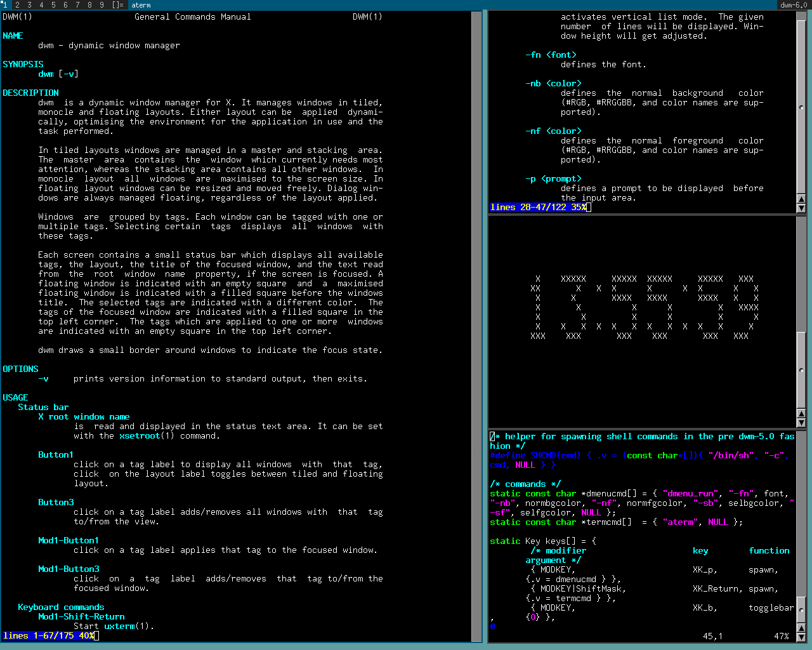Screen dimensions: 812x650
Task: Click the '-nb <color>' option
Action: [x=553, y=84]
